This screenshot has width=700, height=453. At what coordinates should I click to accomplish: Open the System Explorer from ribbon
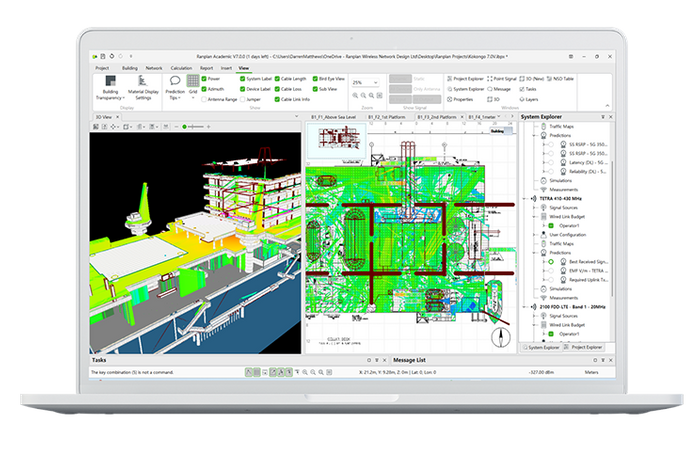pyautogui.click(x=466, y=89)
